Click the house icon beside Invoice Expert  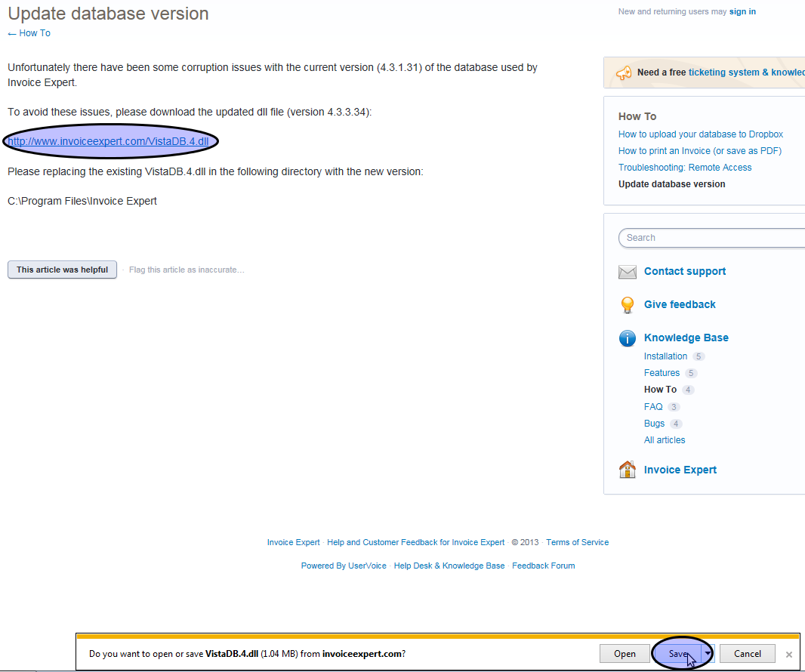[628, 470]
